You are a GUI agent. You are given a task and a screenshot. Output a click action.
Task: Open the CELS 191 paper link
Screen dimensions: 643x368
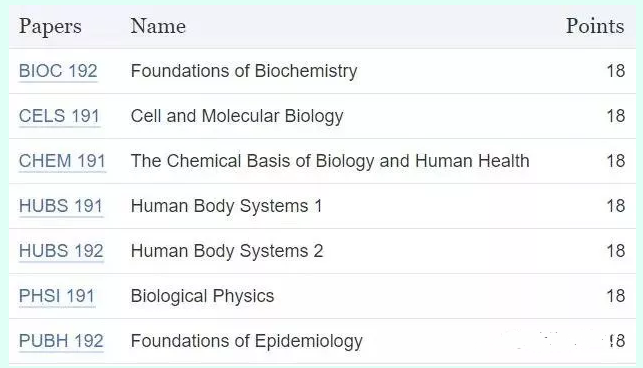pos(59,116)
